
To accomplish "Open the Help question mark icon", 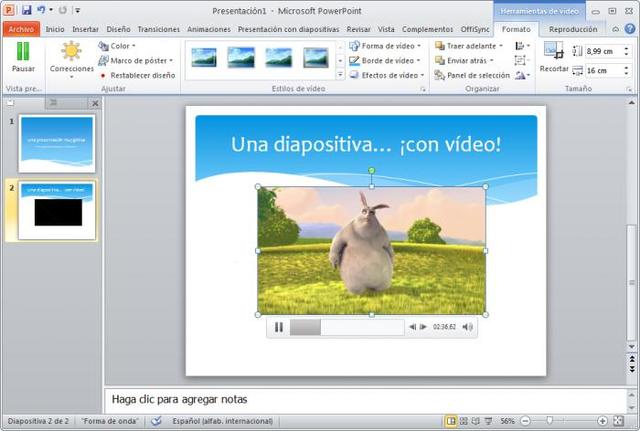I will pos(631,29).
